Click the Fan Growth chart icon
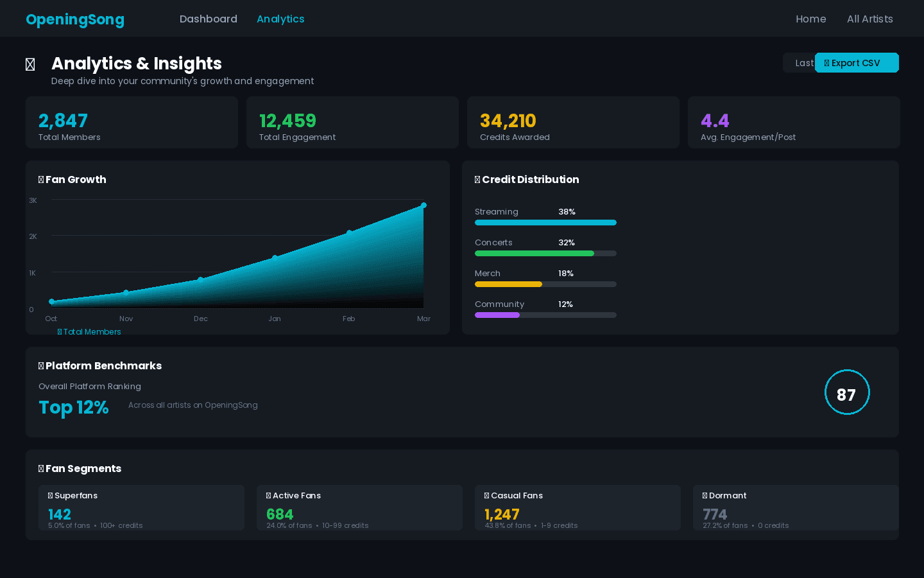The width and height of the screenshot is (924, 578). tap(41, 179)
